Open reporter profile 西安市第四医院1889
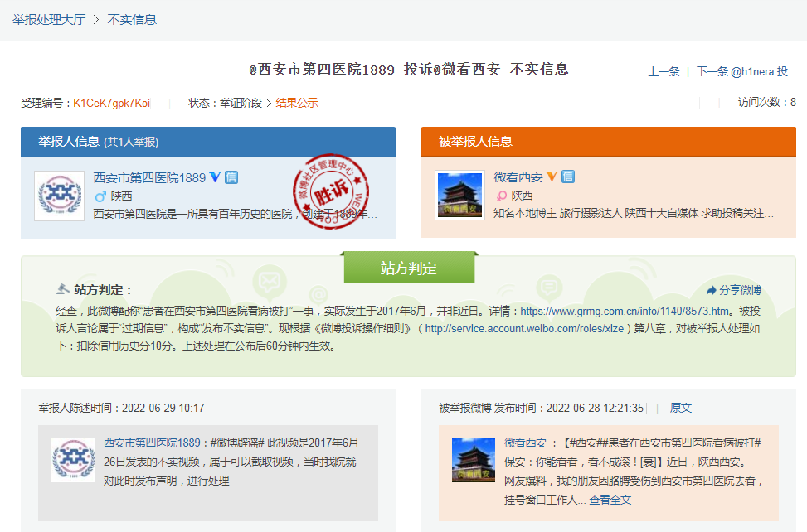This screenshot has height=532, width=807. 149,178
